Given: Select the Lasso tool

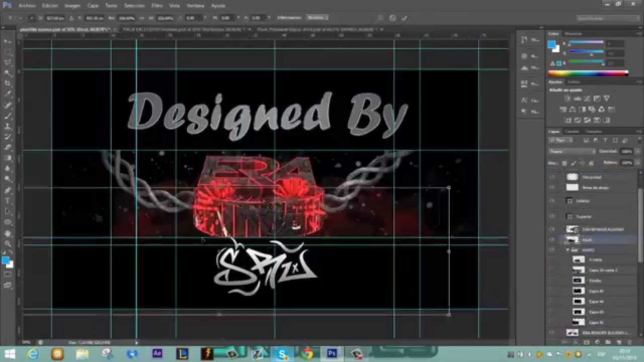Looking at the screenshot, I should coord(8,62).
